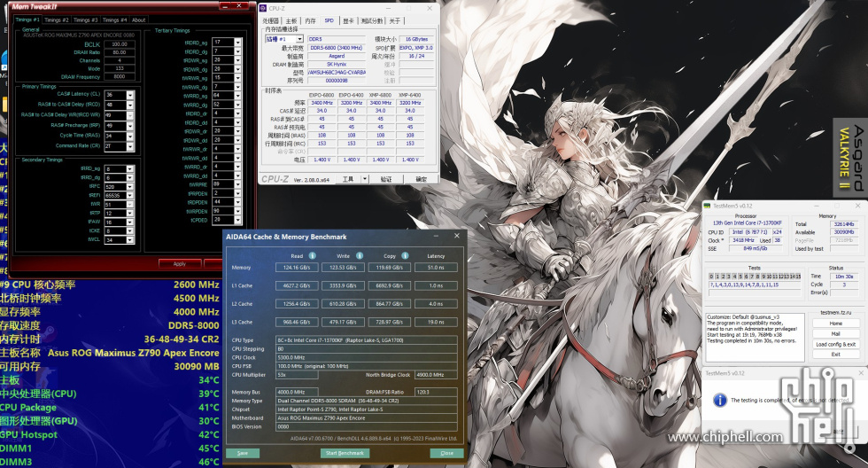Viewport: 868px width, 468px height.
Task: Open the tRFC dropdown in Secondary Timings
Action: pyautogui.click(x=130, y=187)
